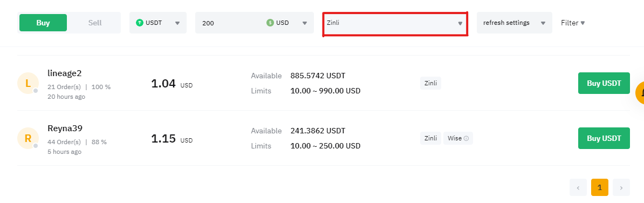The width and height of the screenshot is (644, 203).
Task: Buy USDT from Reyna39
Action: coord(604,139)
